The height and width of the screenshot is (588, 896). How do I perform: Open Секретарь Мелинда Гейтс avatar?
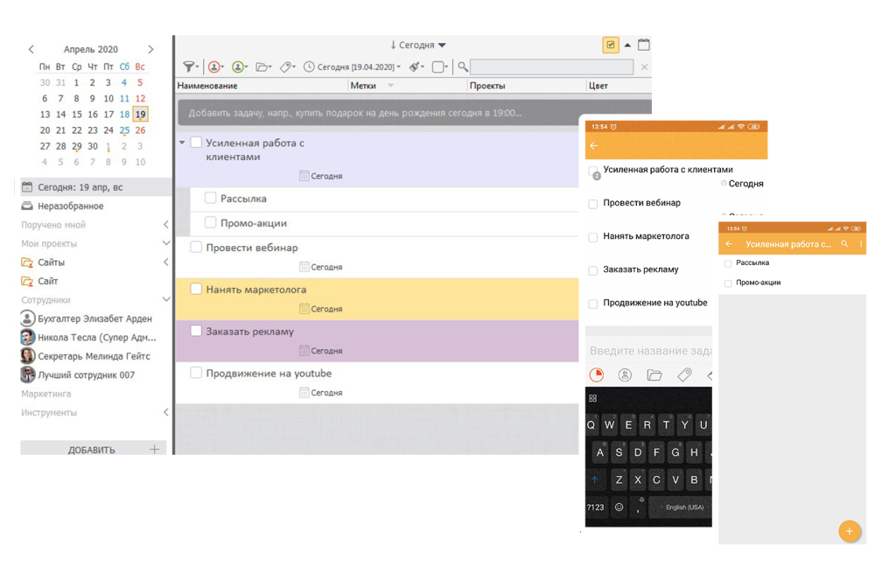click(27, 356)
